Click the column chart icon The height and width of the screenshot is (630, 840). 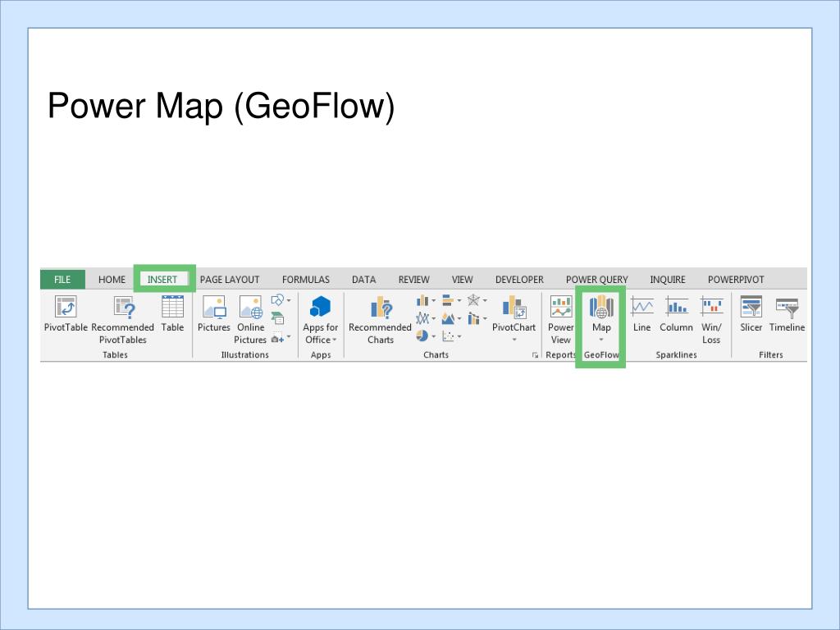pos(422,300)
